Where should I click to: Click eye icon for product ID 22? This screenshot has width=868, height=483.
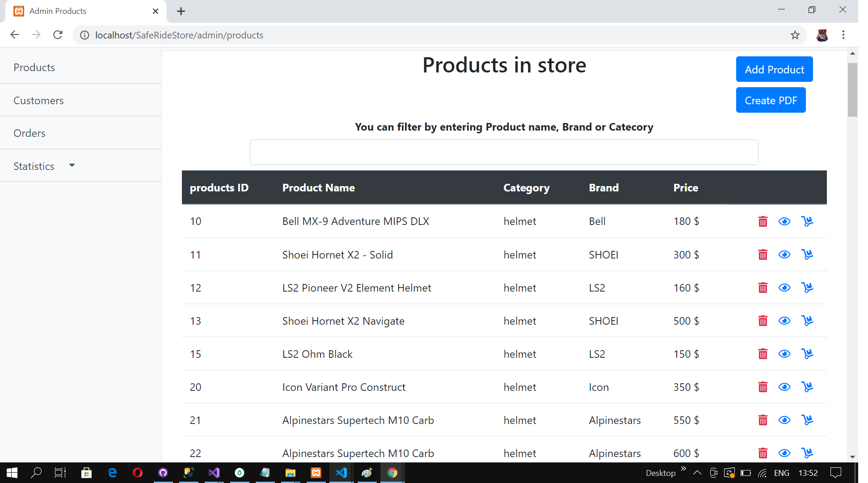[784, 453]
